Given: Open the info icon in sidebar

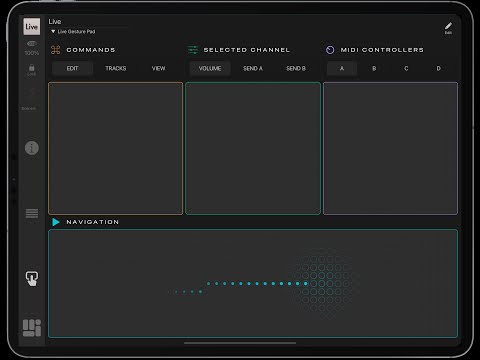Looking at the screenshot, I should coord(32,148).
